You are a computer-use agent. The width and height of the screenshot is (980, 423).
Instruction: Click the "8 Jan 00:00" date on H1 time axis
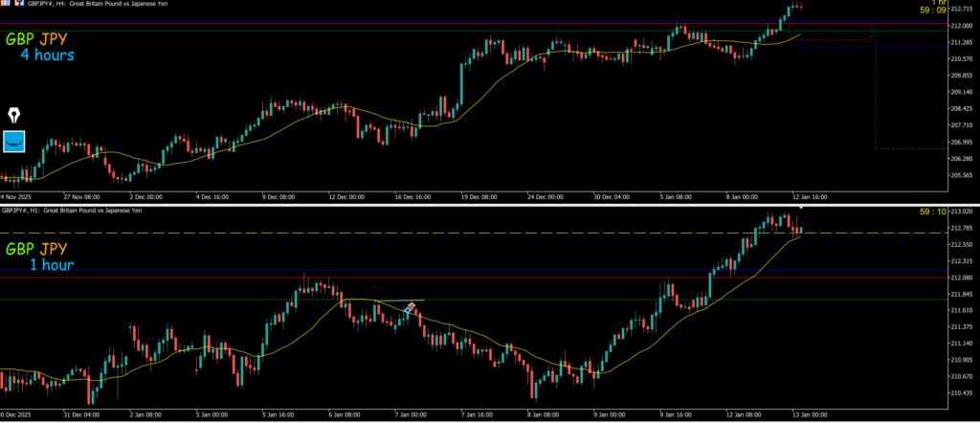[541, 415]
